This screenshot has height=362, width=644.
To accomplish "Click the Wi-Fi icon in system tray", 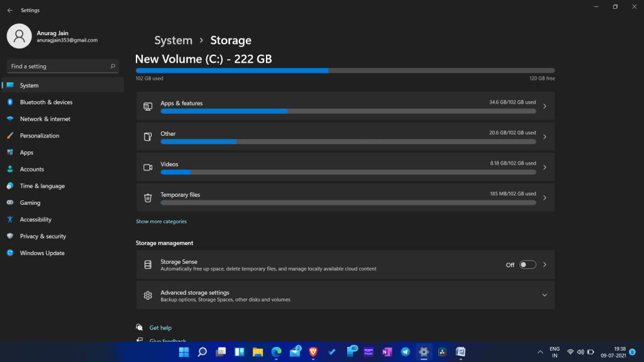I will click(570, 353).
